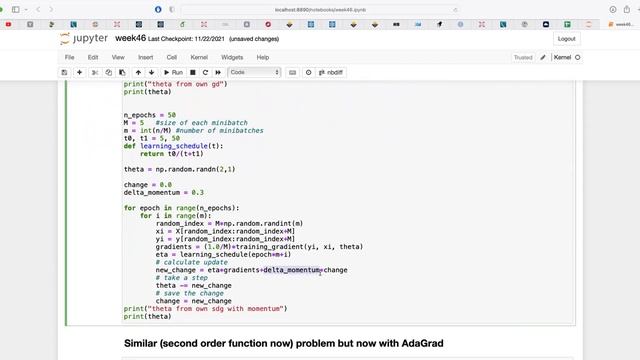This screenshot has width=640, height=360.
Task: Click the 'change = 0.0' line
Action: [148, 185]
